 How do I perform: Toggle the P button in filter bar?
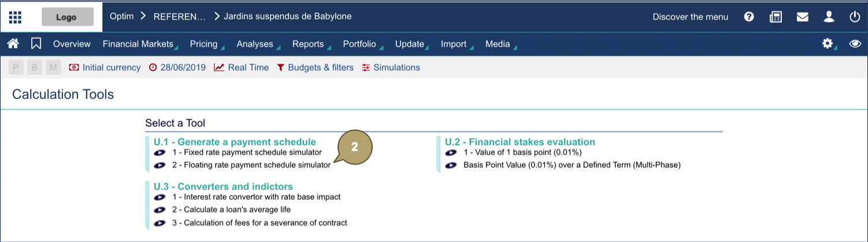(16, 68)
